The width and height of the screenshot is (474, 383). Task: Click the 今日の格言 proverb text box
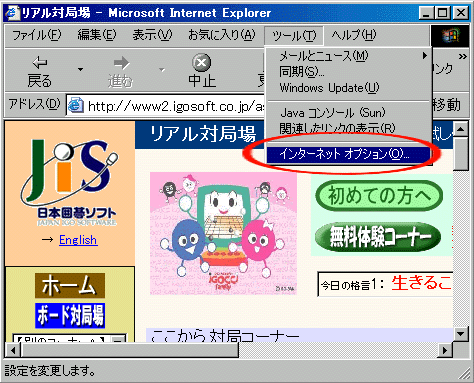(x=385, y=284)
